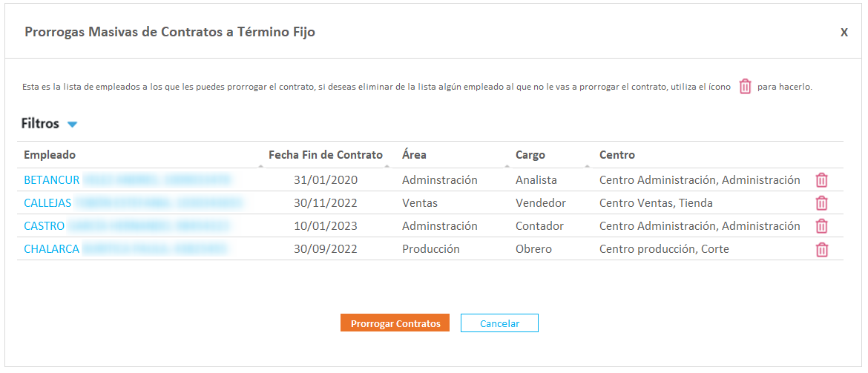Select the Contador cargo cell

(x=539, y=226)
